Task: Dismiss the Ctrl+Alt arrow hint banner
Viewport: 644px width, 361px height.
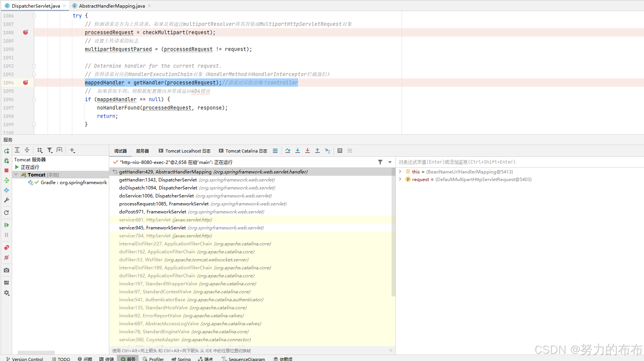Action: [391, 350]
